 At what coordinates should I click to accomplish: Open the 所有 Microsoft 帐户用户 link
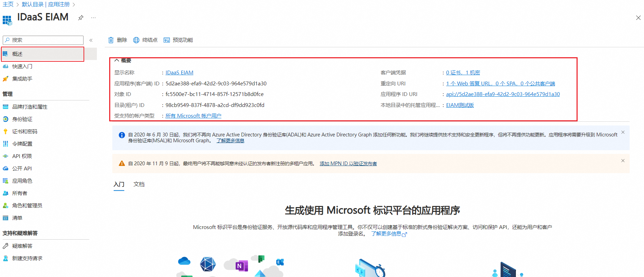193,116
